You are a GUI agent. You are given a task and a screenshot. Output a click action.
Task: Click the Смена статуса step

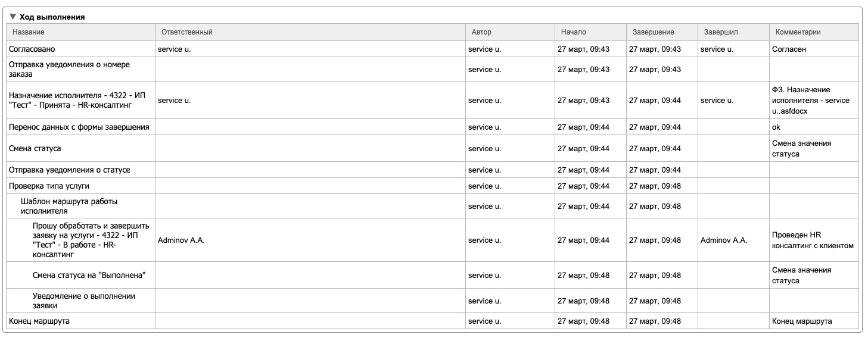(35, 148)
